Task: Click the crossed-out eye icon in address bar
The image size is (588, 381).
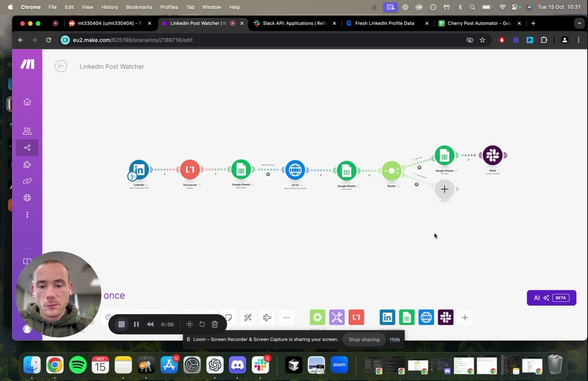Action: click(x=469, y=40)
